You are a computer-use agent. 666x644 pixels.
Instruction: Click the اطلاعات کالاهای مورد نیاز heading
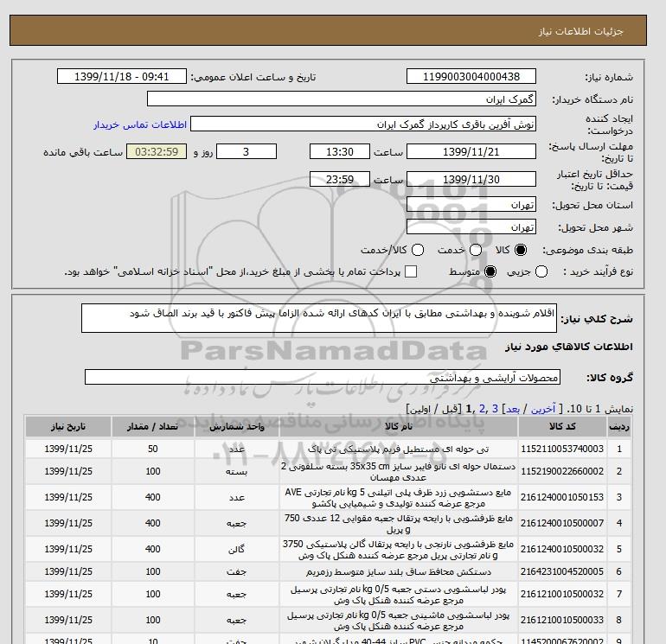coord(569,347)
